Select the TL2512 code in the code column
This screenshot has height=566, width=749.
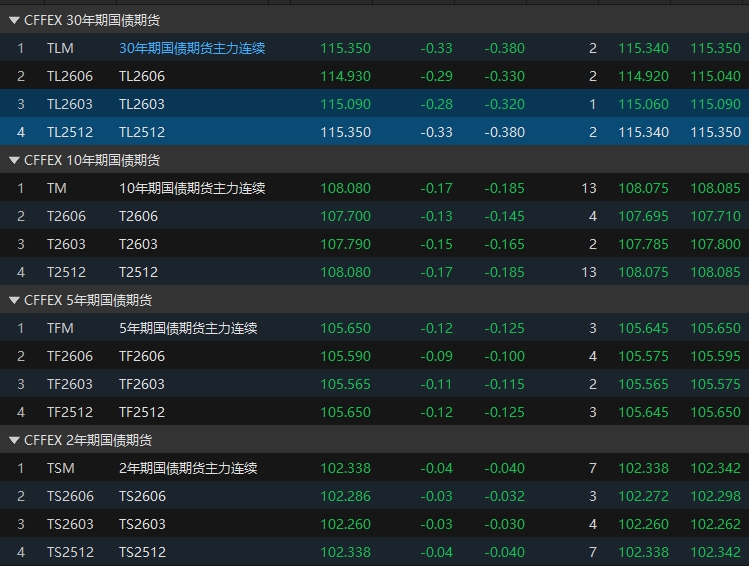(70, 132)
